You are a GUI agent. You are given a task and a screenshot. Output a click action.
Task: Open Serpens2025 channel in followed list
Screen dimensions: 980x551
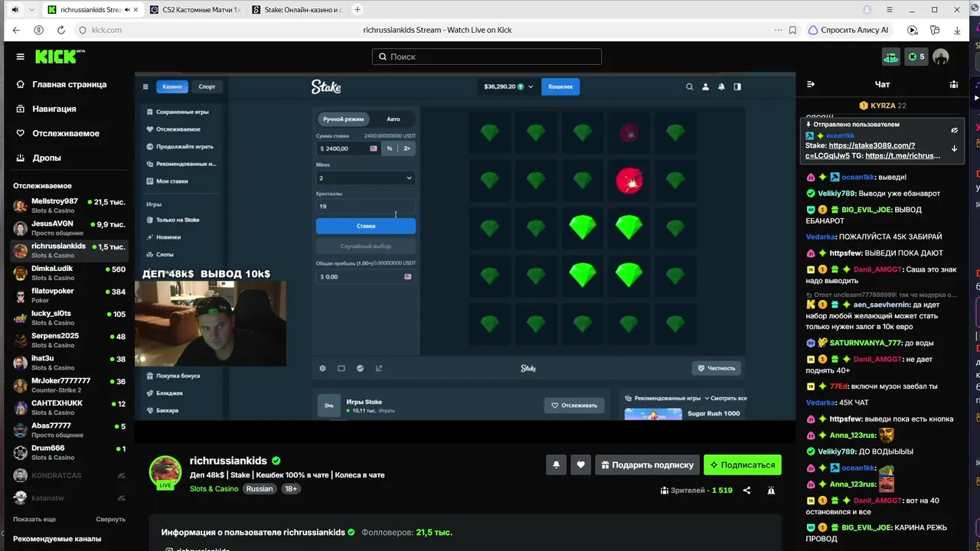pos(69,340)
